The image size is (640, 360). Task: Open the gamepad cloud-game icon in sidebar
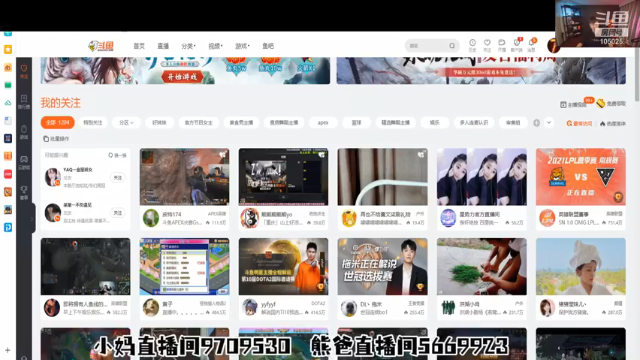[24, 162]
